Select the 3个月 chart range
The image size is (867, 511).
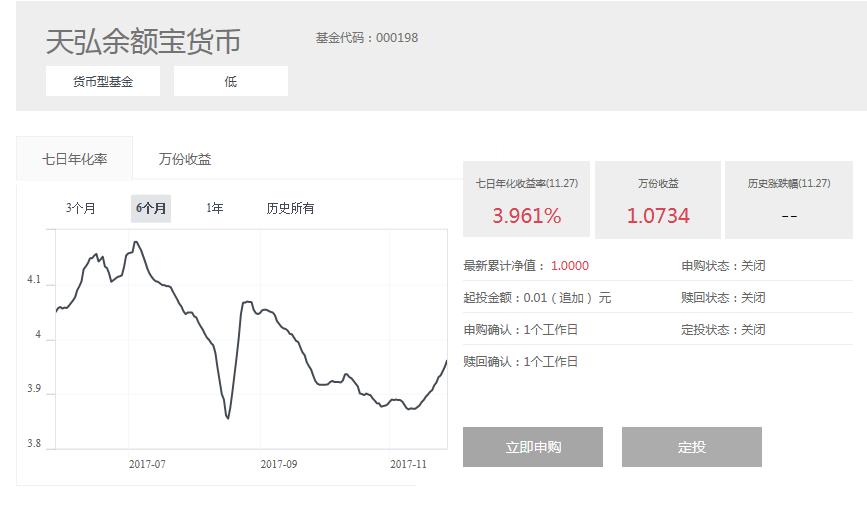click(x=81, y=208)
